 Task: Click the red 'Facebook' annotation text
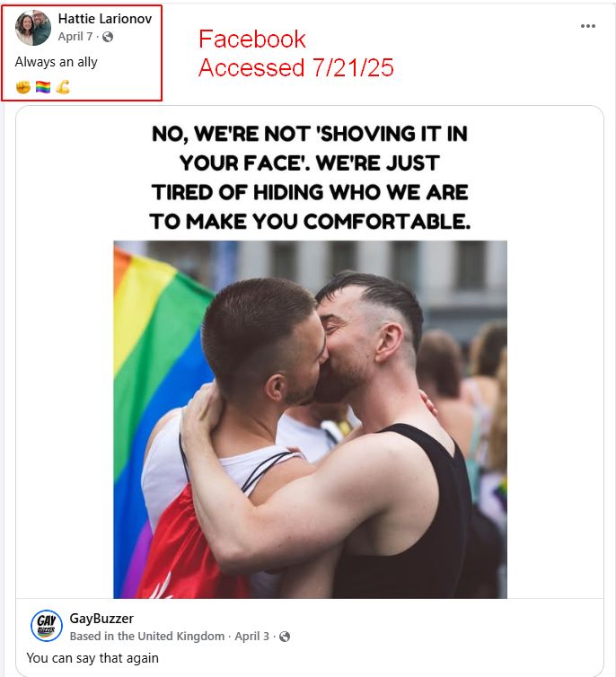coord(252,40)
